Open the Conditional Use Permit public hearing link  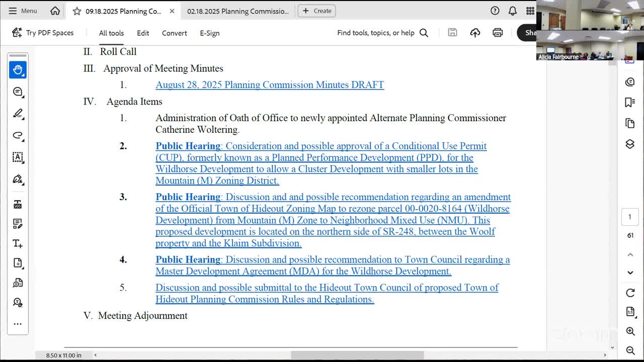[x=321, y=163]
